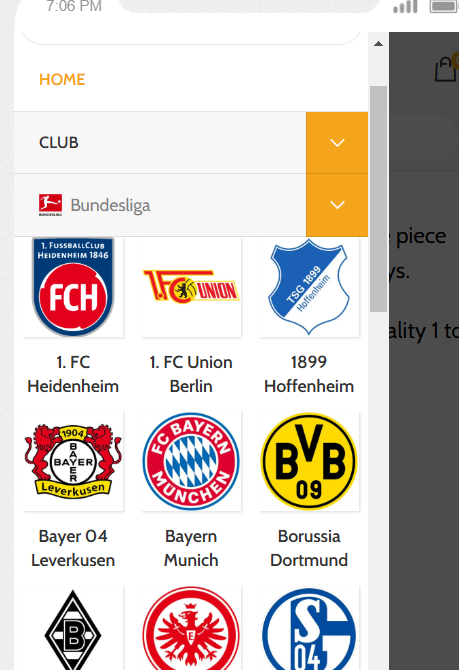Go to the HOME menu item

pos(62,79)
